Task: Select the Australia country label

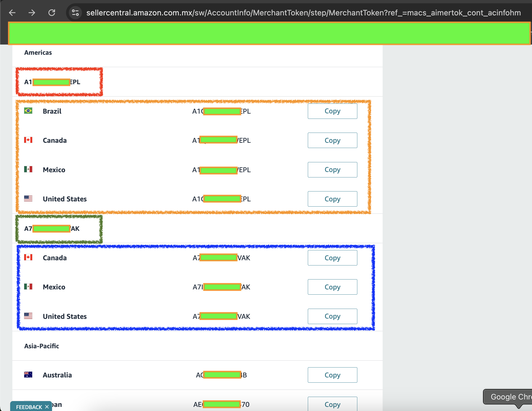Action: (x=57, y=375)
